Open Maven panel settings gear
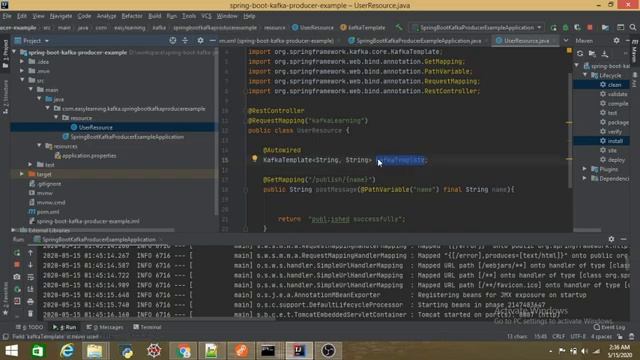The image size is (640, 360). (616, 40)
